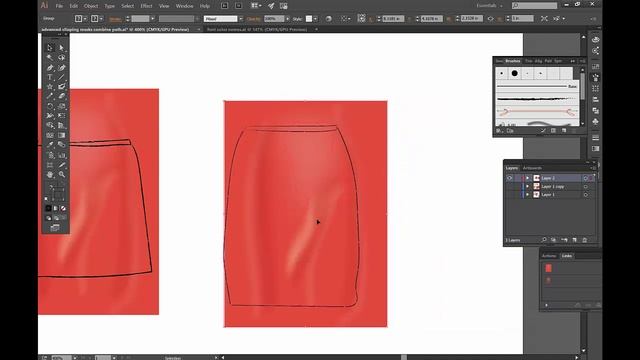Screen dimensions: 640x360
Task: Switch to the Artboards panel tab
Action: click(532, 168)
